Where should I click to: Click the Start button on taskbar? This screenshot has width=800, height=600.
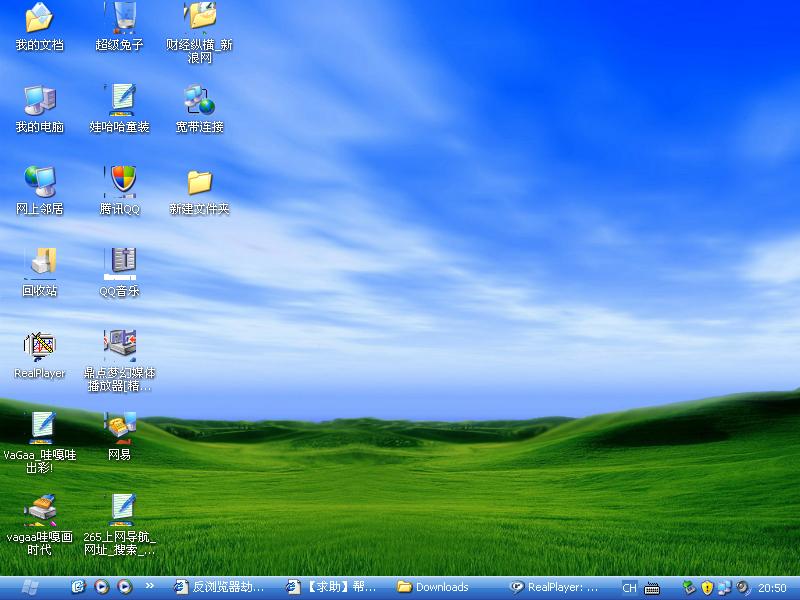coord(30,588)
